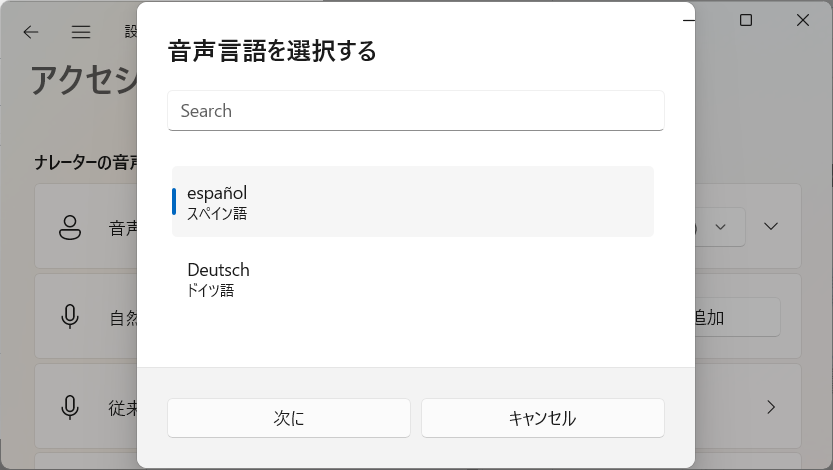
Task: Minimize the Settings window
Action: click(689, 20)
